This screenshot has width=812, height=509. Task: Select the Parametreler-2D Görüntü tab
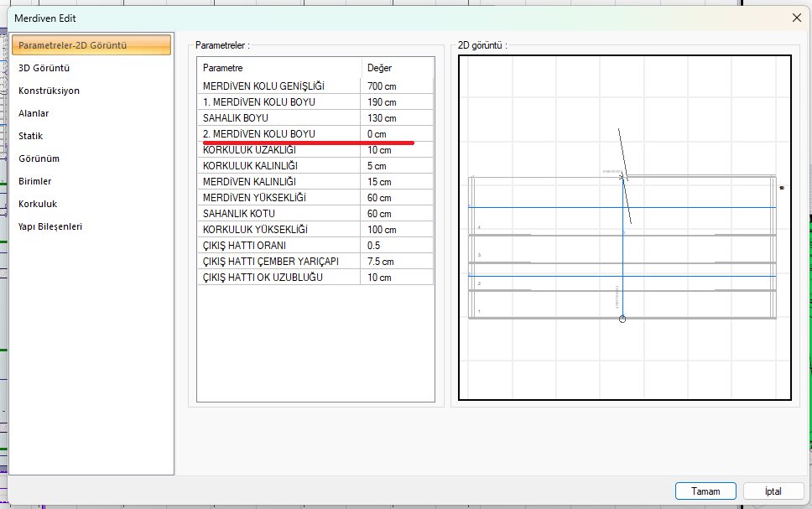pos(91,45)
